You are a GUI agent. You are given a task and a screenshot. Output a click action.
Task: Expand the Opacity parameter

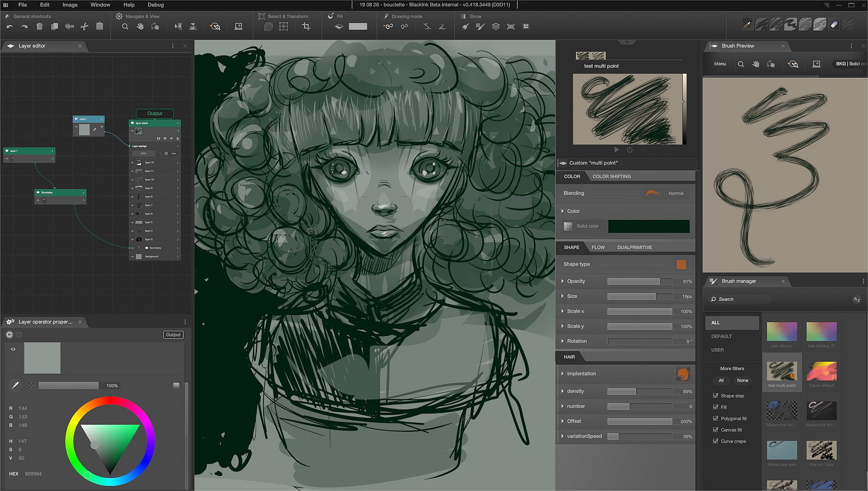click(563, 281)
